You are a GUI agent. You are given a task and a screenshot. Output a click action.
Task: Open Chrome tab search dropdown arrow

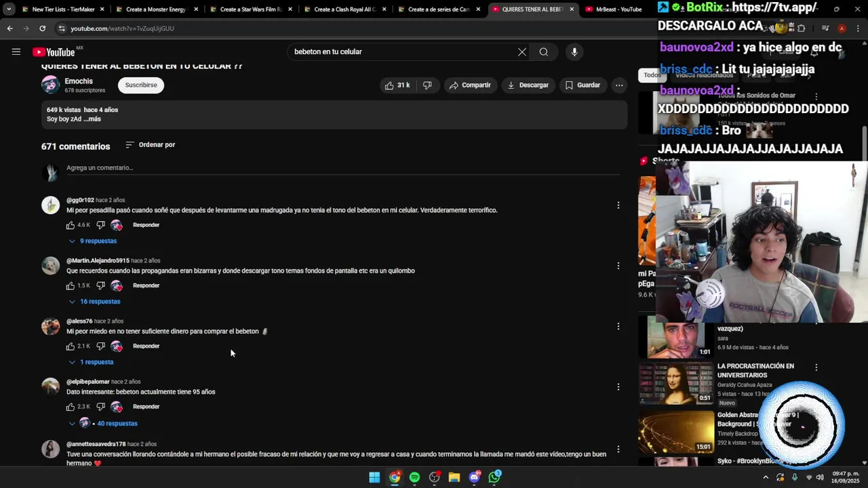coord(8,9)
